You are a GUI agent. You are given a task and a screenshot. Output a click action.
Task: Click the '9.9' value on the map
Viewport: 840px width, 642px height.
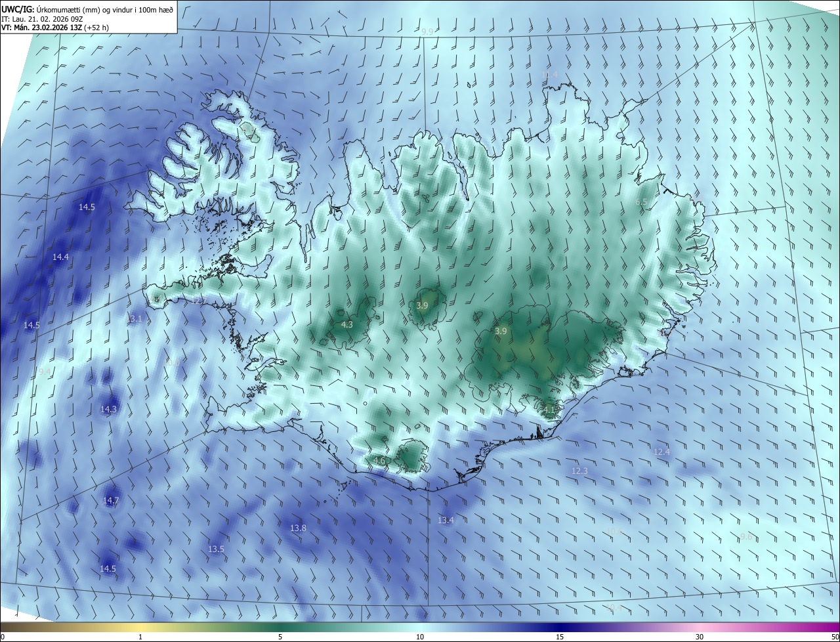coord(427,32)
